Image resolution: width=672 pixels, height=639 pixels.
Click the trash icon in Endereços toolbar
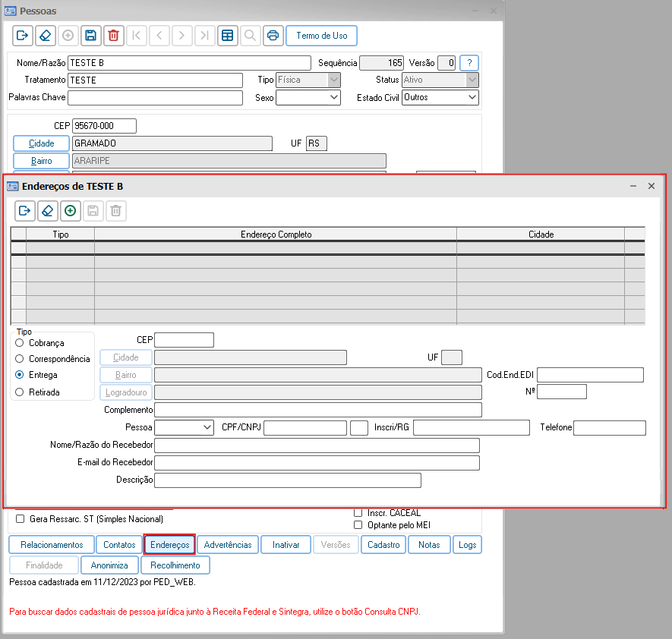(x=115, y=211)
